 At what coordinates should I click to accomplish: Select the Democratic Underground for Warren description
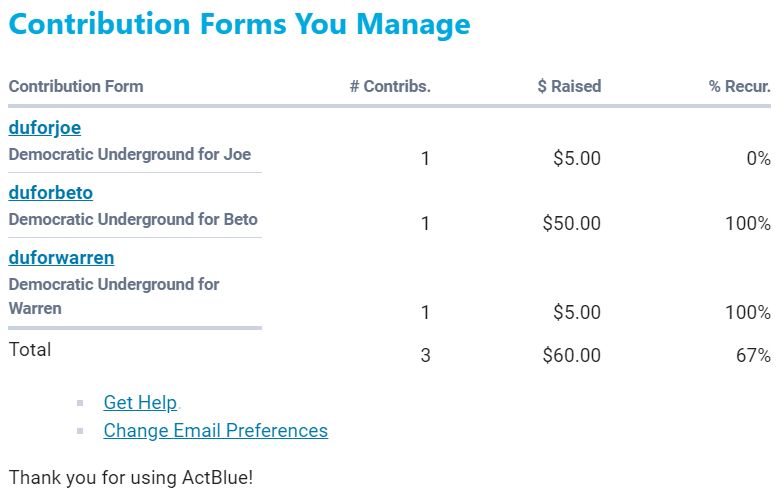(114, 296)
